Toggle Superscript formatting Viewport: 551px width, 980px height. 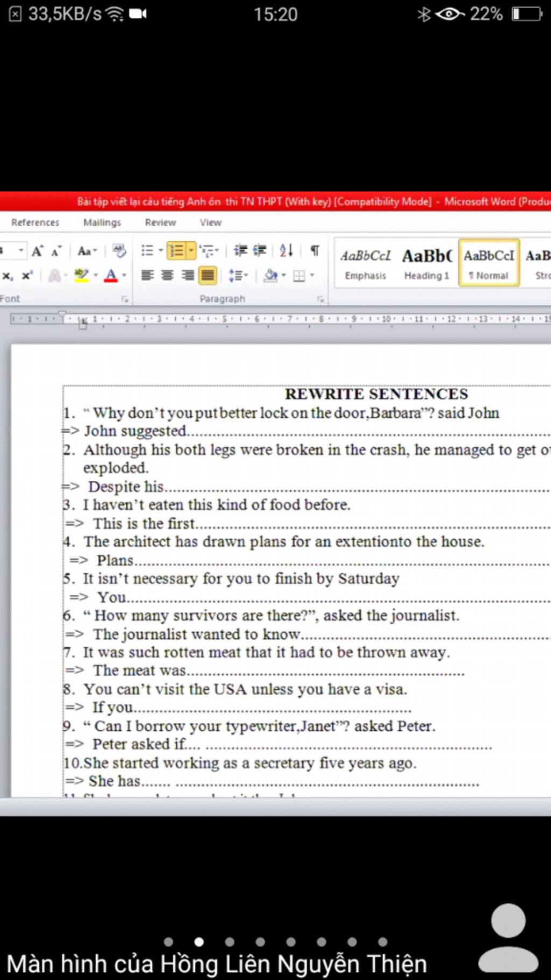pyautogui.click(x=27, y=276)
